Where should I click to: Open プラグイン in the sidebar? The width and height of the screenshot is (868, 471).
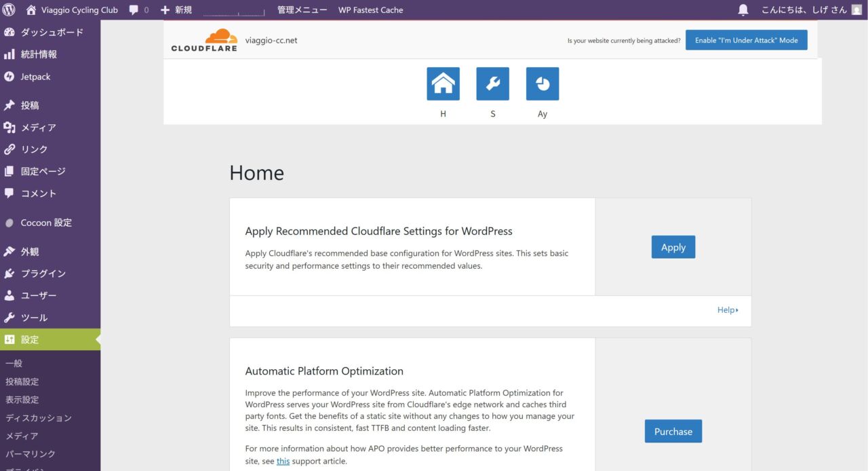point(43,274)
